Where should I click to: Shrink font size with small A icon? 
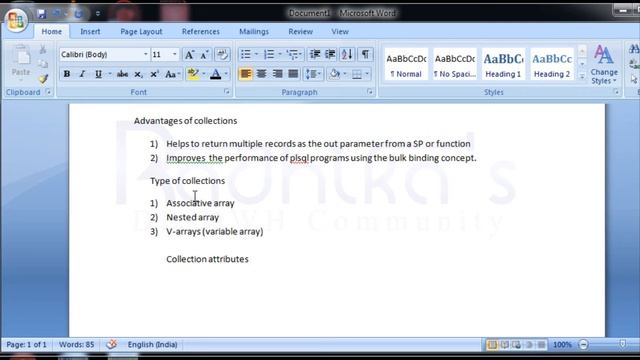click(x=204, y=55)
